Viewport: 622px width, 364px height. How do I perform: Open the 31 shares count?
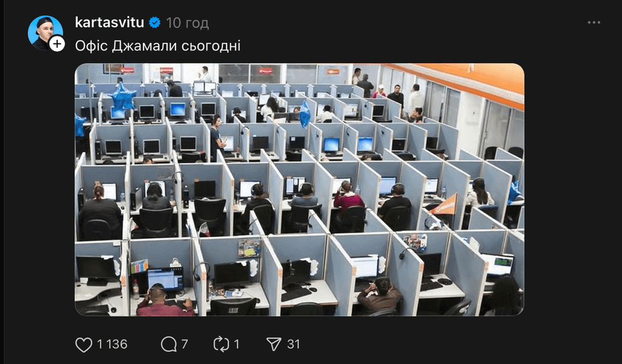[x=293, y=344]
